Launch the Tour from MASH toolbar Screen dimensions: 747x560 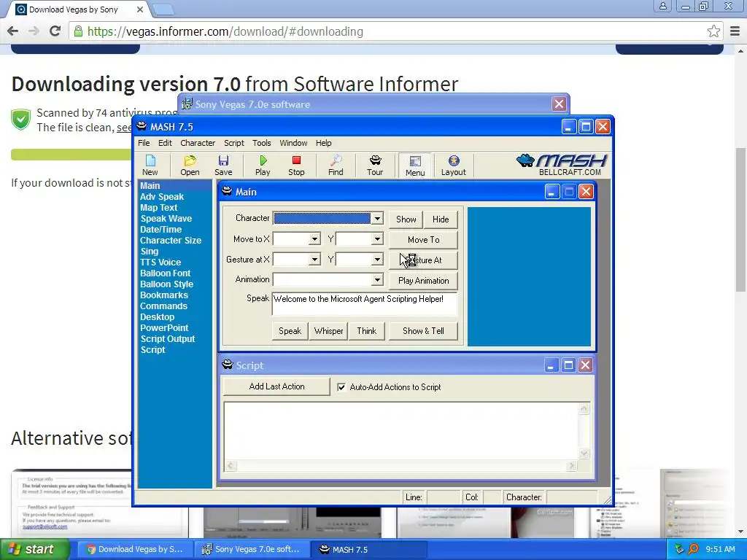tap(375, 166)
